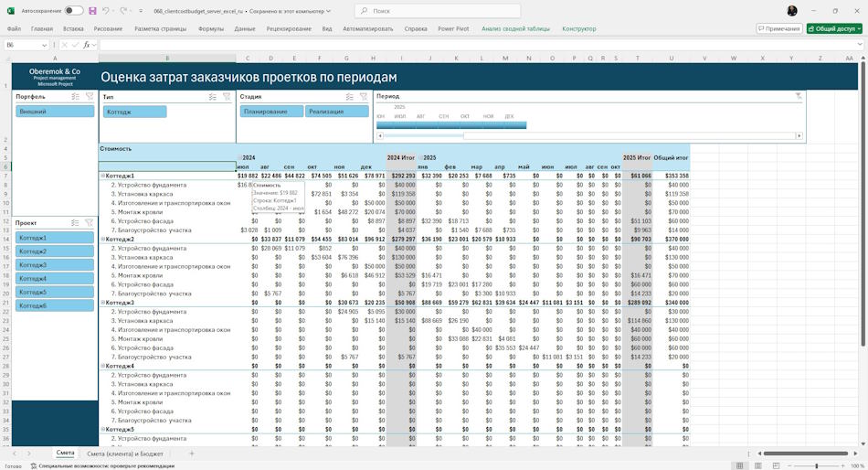Toggle multi-select in Портфель slicer
Viewport: 868px width, 470px height.
pos(76,96)
